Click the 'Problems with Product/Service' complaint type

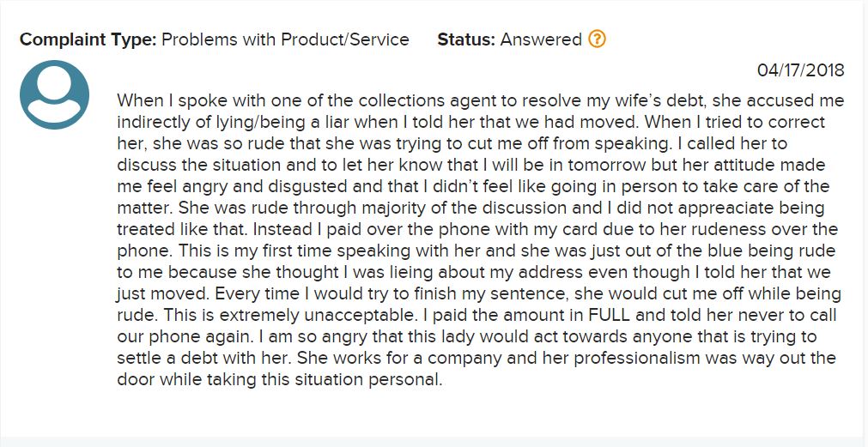pos(285,39)
